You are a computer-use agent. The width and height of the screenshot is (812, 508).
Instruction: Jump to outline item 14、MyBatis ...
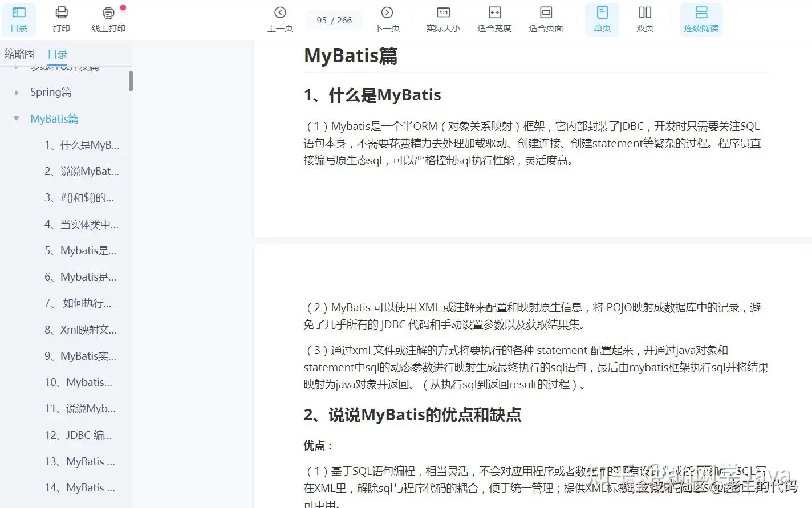coord(80,487)
